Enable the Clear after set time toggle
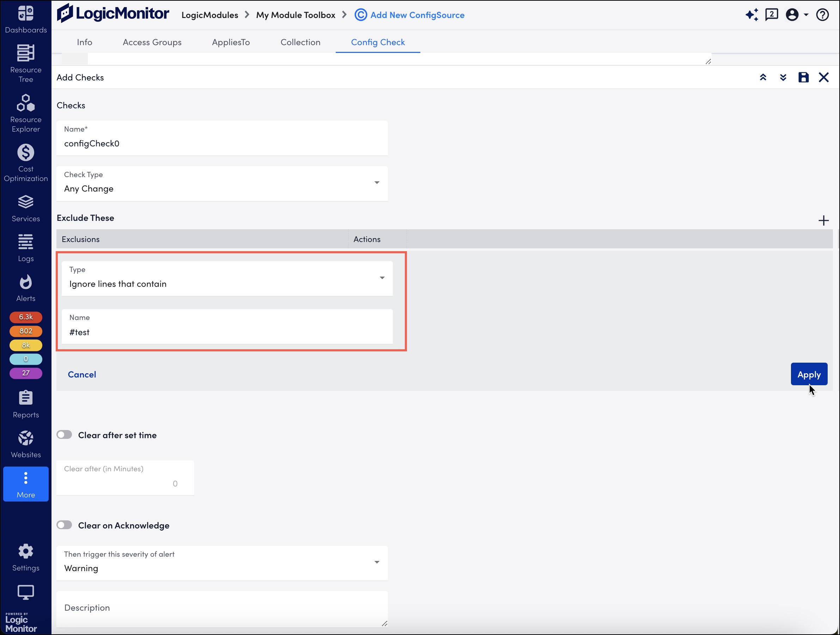 click(64, 434)
